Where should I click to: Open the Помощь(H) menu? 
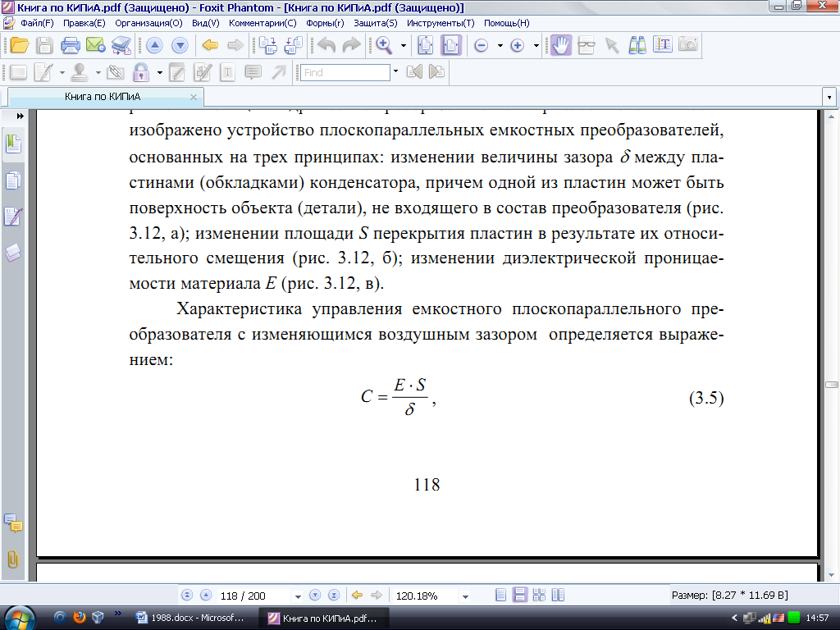coord(507,23)
